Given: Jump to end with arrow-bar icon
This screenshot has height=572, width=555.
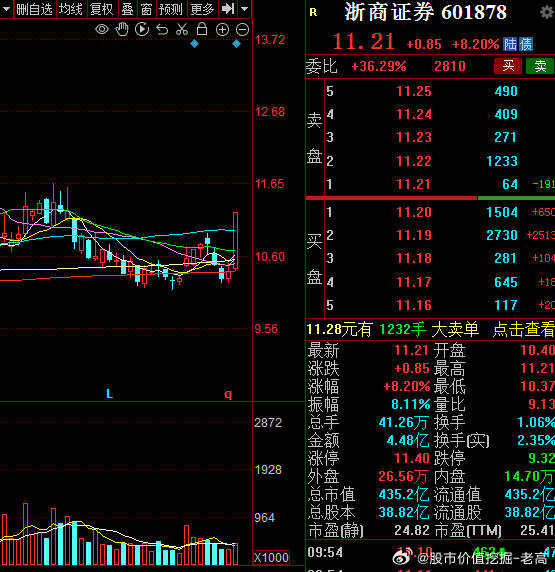Looking at the screenshot, I should click(x=228, y=9).
